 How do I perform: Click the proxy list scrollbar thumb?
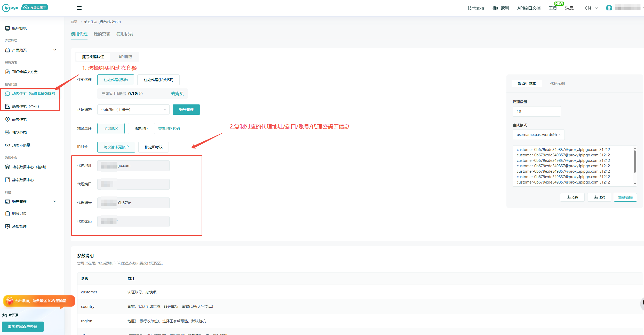coord(635,162)
